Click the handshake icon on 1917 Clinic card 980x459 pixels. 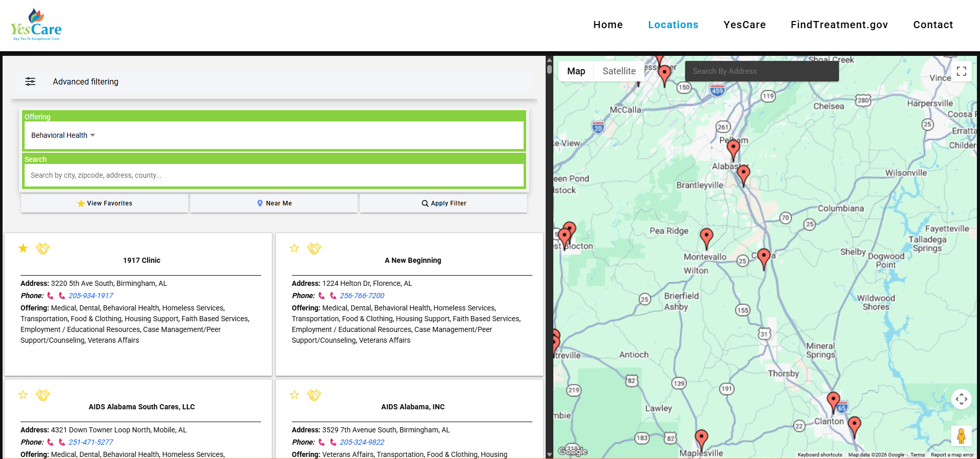[x=43, y=248]
